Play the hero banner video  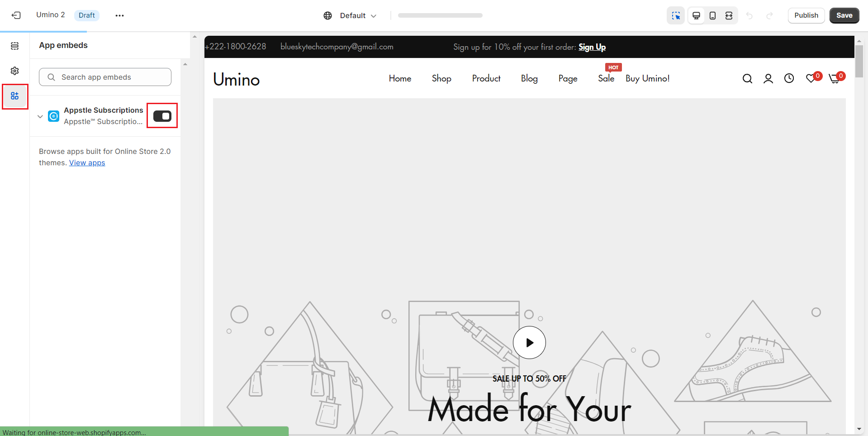pyautogui.click(x=529, y=343)
